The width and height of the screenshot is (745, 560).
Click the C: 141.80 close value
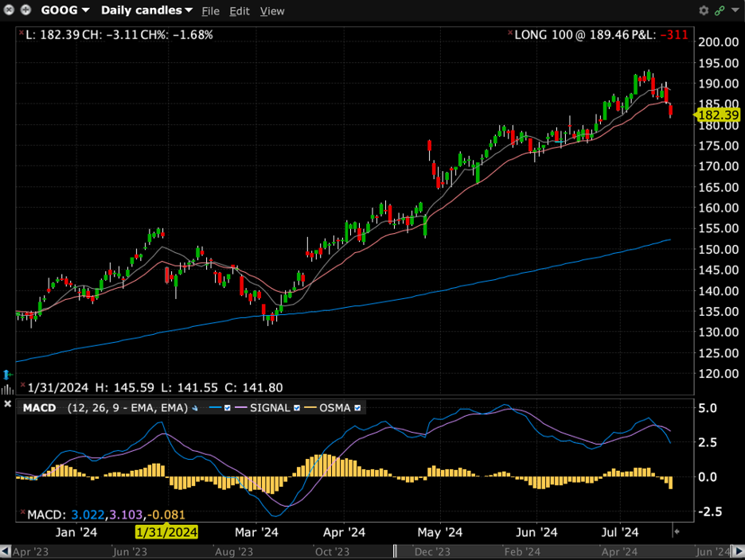254,387
